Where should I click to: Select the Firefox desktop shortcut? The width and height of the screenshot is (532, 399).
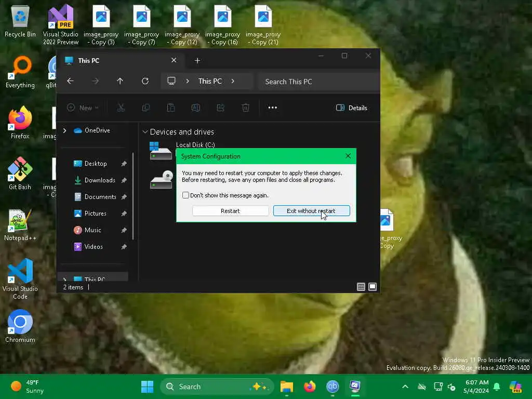pyautogui.click(x=20, y=123)
